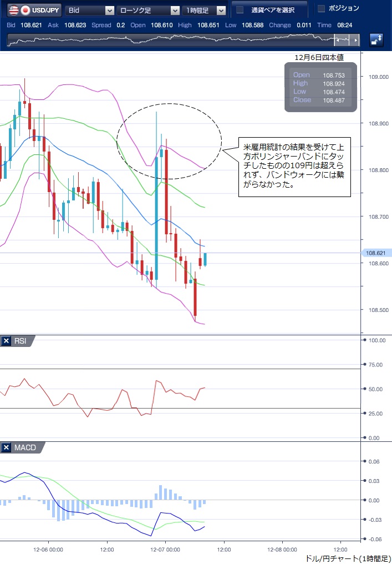392x564 pixels.
Task: Close the MACD indicator panel
Action: coord(6,447)
